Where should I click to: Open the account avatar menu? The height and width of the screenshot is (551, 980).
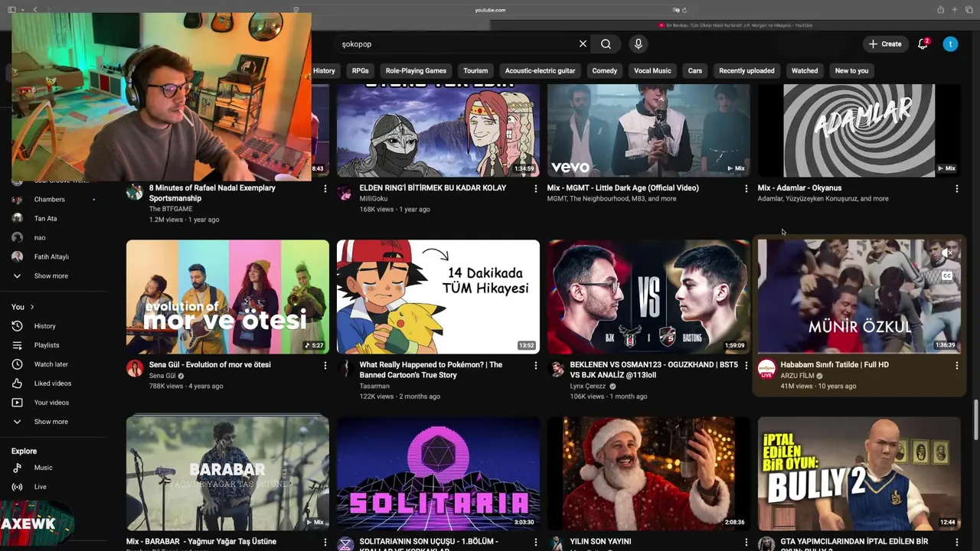[x=950, y=44]
